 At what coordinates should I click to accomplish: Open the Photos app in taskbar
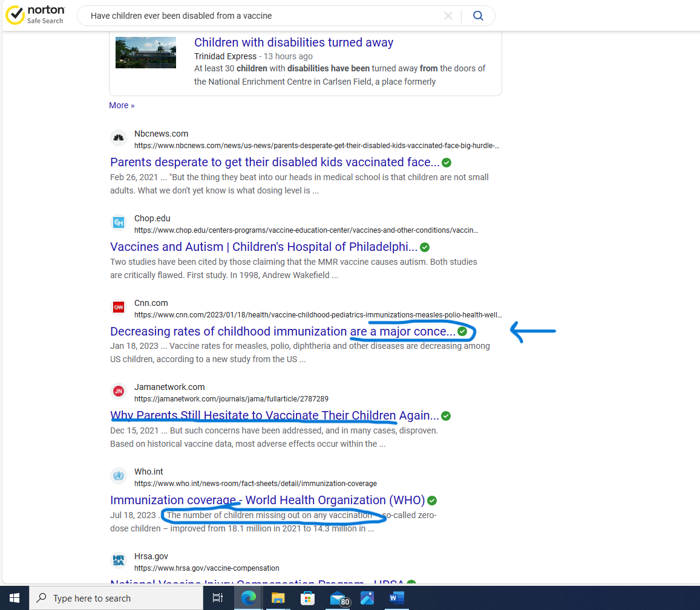pyautogui.click(x=367, y=598)
